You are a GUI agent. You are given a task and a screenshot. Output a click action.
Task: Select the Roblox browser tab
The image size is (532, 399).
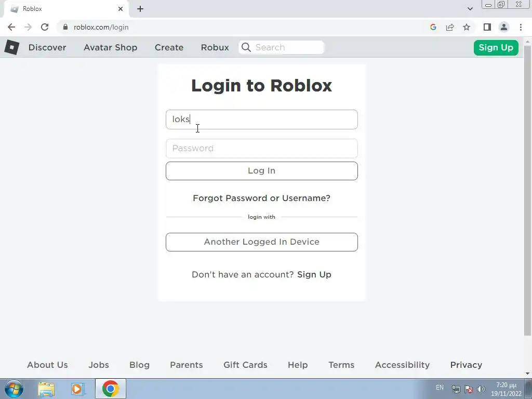pyautogui.click(x=66, y=9)
